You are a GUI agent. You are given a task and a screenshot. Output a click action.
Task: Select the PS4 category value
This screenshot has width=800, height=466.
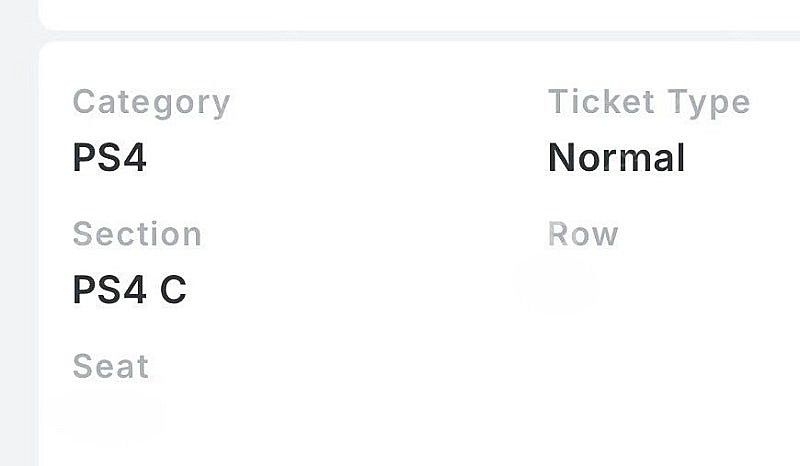(109, 157)
